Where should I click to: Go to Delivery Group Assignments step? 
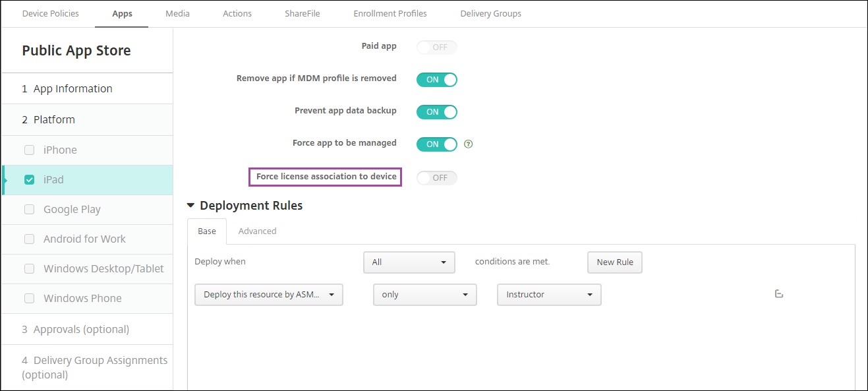(x=94, y=367)
